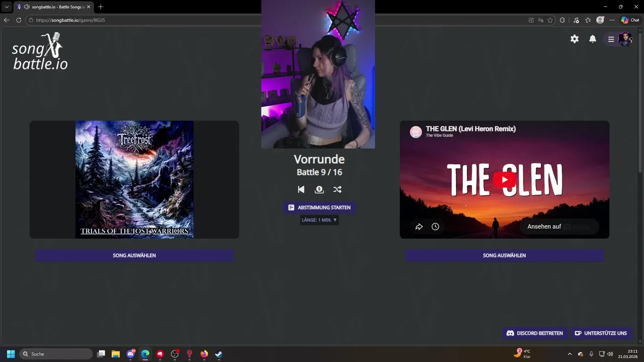Click the tray microphone icon
Image resolution: width=644 pixels, height=362 pixels.
click(x=591, y=354)
